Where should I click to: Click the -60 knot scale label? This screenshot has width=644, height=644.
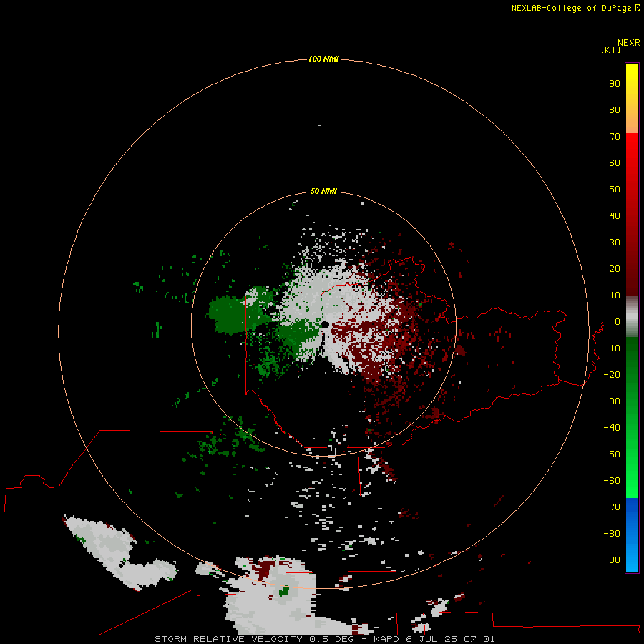coord(612,481)
